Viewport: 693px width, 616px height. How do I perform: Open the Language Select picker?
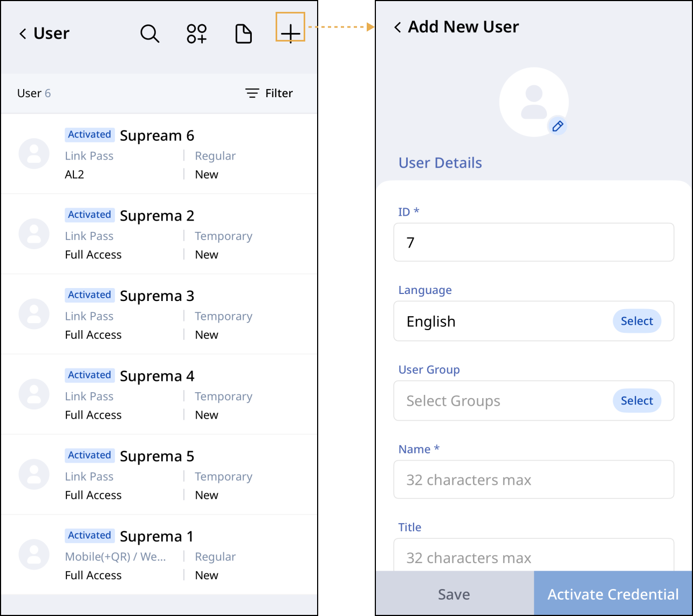[x=636, y=321]
